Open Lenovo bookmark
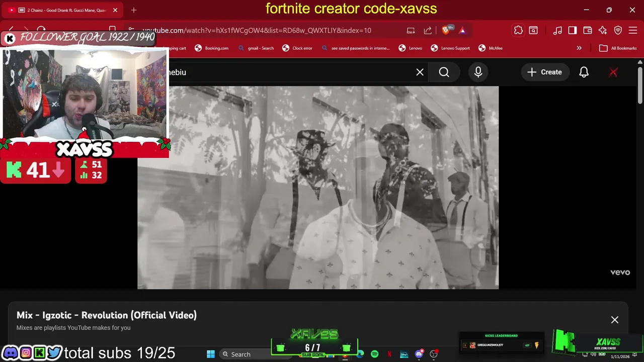 [411, 48]
